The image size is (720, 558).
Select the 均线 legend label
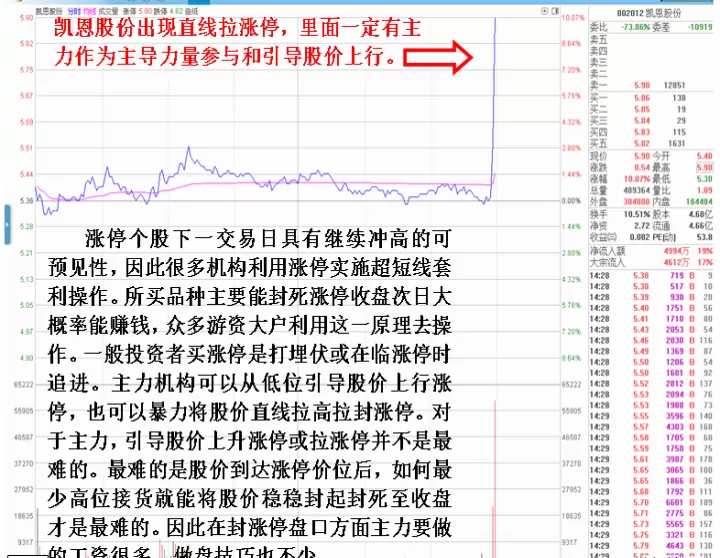pos(89,11)
